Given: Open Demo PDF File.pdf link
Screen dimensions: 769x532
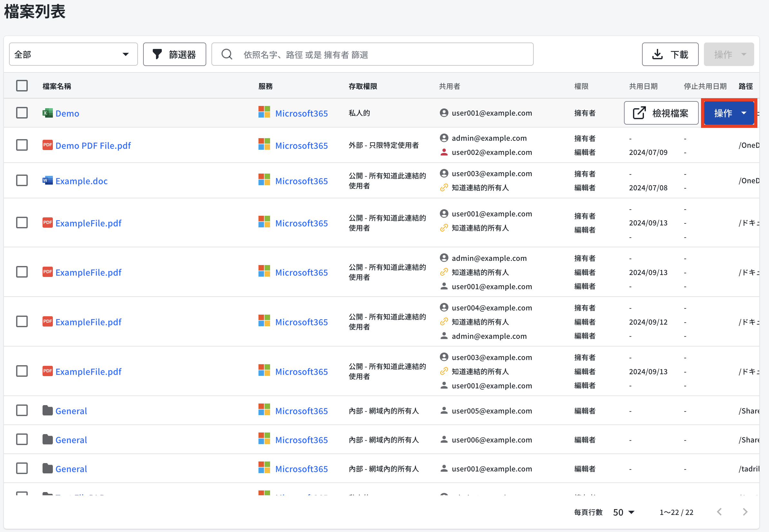Looking at the screenshot, I should coord(93,146).
